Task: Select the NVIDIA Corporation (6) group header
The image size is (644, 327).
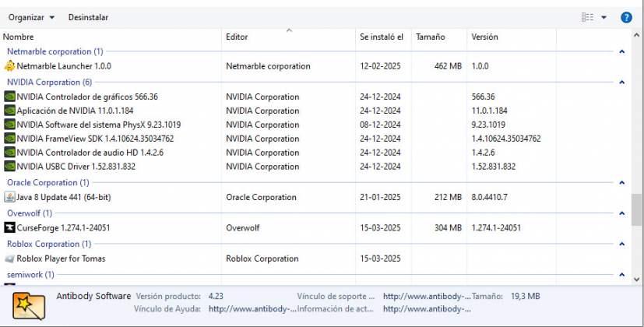Action: click(49, 83)
